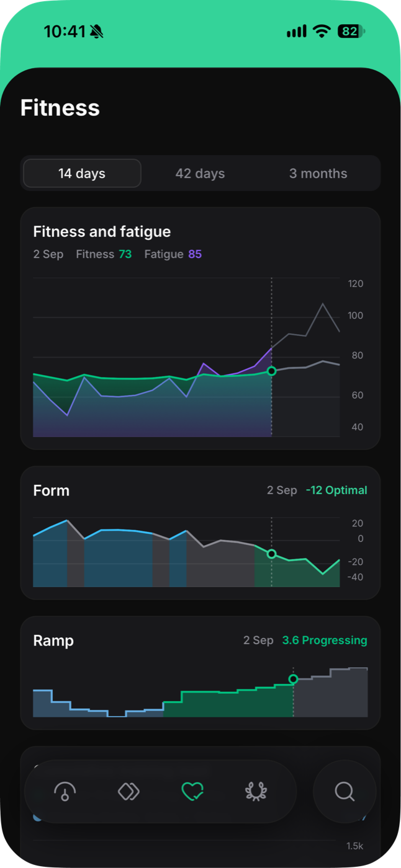Tap the search magnifier button

click(x=345, y=792)
